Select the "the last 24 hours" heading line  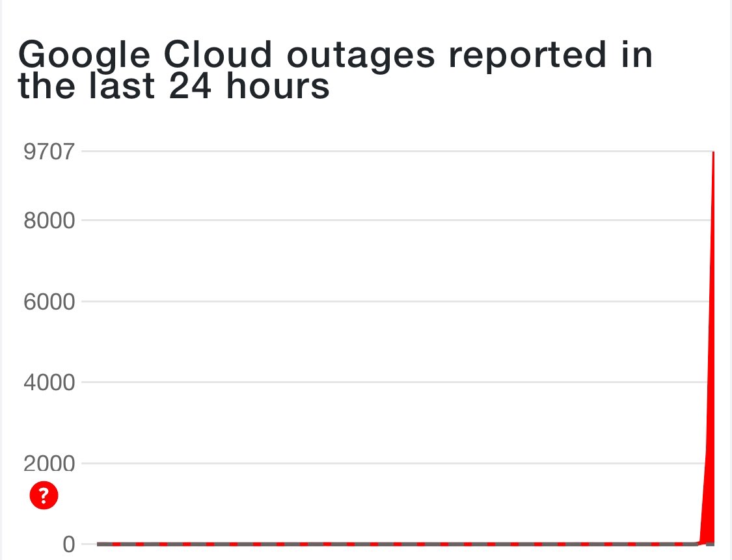[174, 87]
